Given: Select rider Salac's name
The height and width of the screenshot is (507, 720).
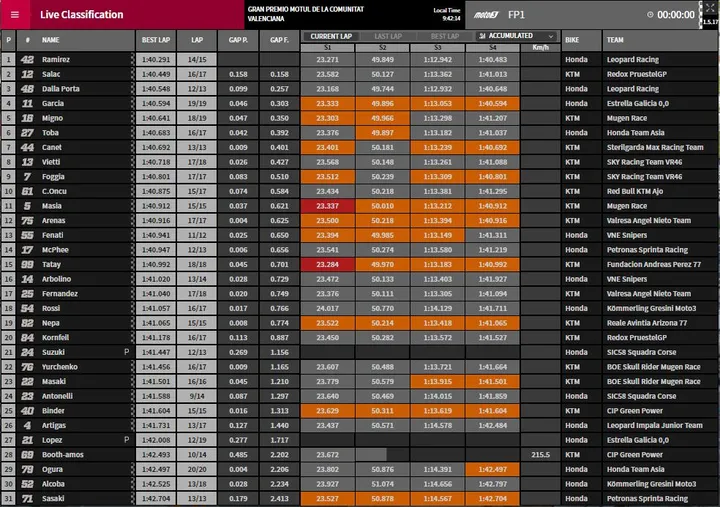Looking at the screenshot, I should [x=51, y=74].
